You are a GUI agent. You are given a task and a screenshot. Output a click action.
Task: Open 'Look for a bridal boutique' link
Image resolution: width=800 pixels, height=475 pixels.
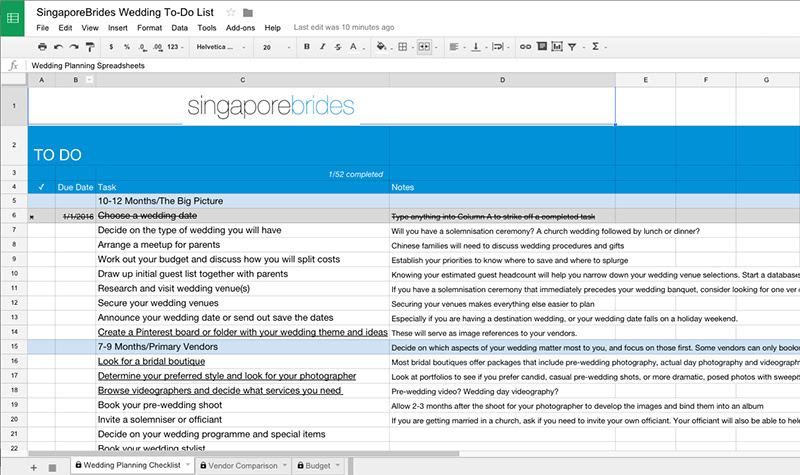click(x=152, y=361)
